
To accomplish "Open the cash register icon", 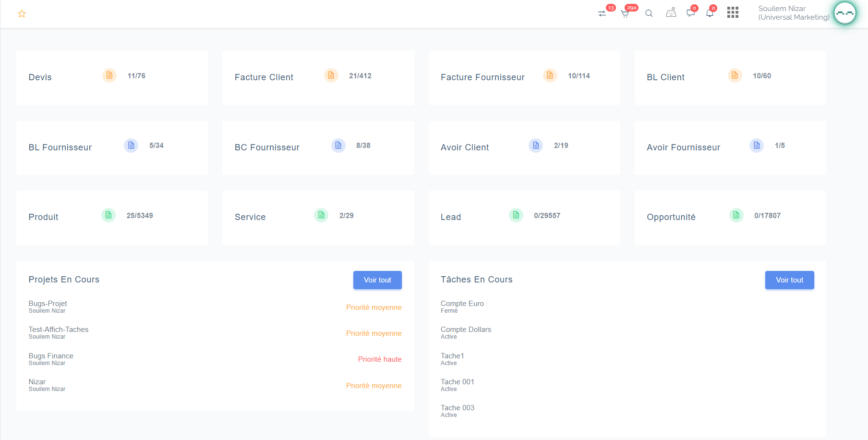I will click(x=671, y=13).
